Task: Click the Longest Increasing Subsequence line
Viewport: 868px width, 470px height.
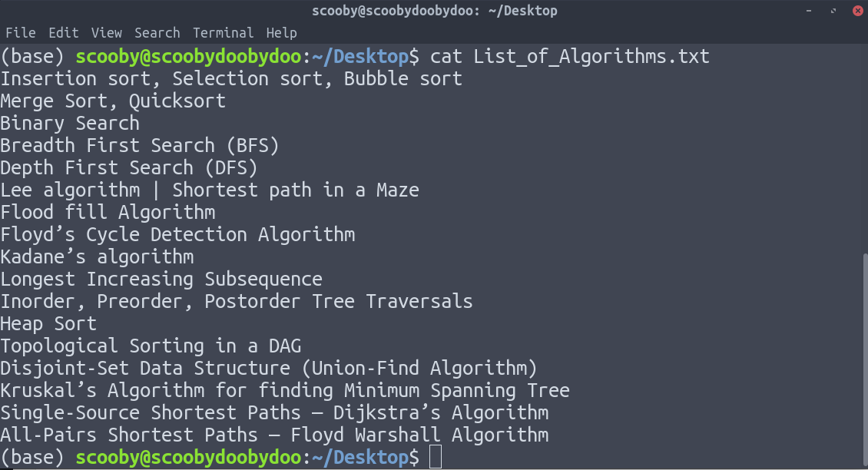Action: tap(161, 279)
